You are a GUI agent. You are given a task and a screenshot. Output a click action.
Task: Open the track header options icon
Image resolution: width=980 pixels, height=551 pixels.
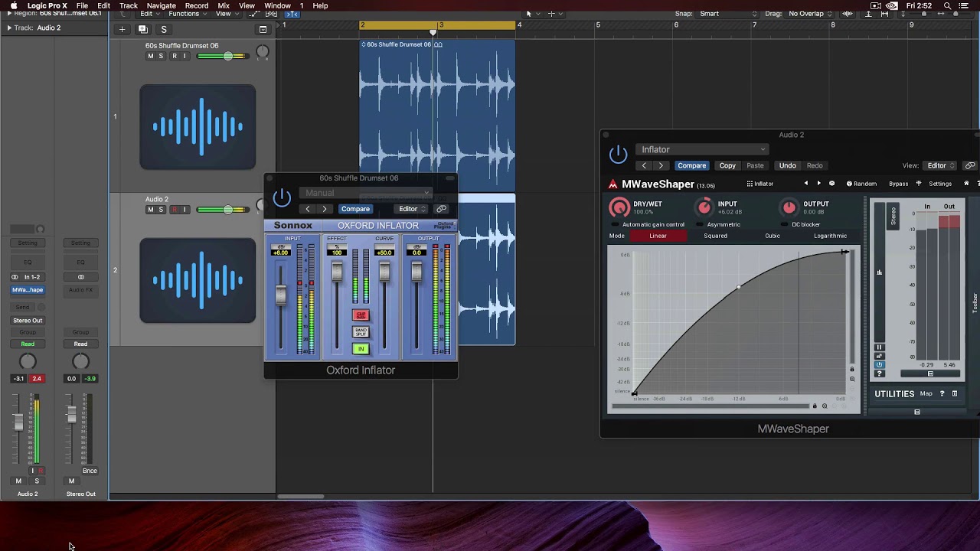(x=263, y=30)
